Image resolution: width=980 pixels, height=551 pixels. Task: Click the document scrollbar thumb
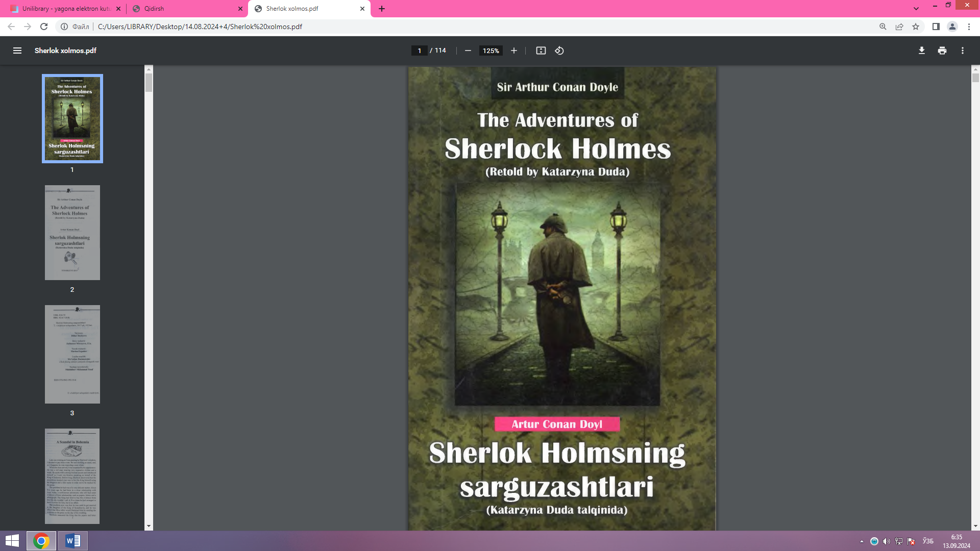[x=975, y=78]
